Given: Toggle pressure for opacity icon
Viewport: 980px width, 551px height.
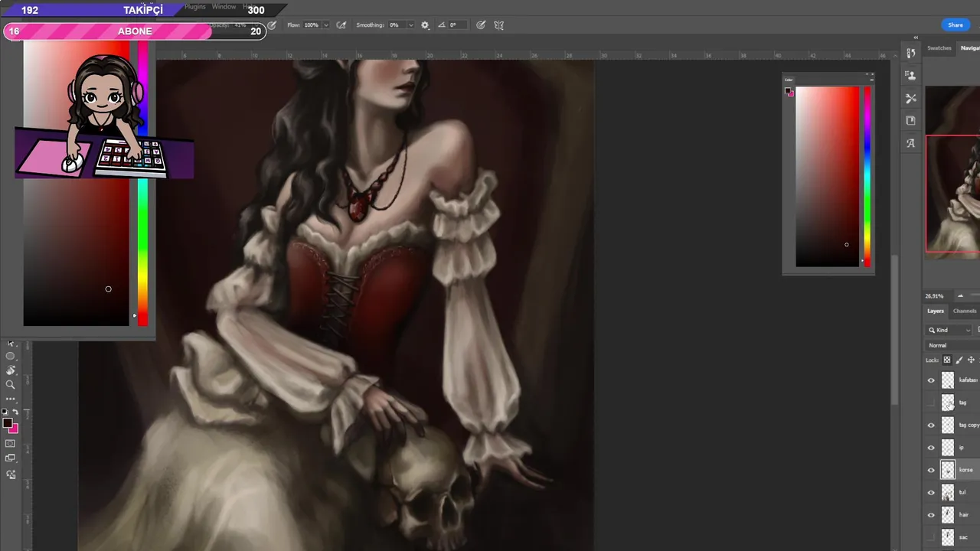Looking at the screenshot, I should [x=272, y=25].
